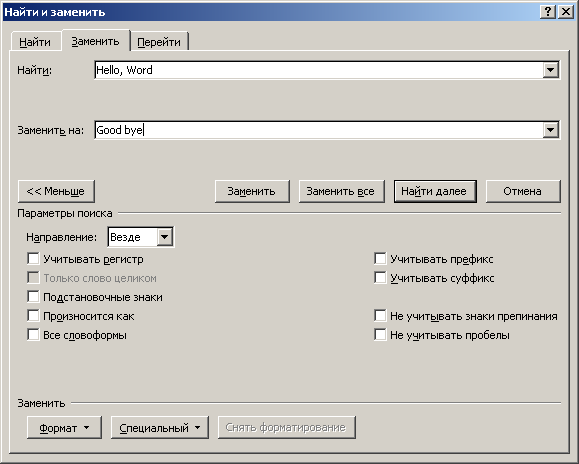Click the Заменить button
579x464 pixels.
click(252, 191)
